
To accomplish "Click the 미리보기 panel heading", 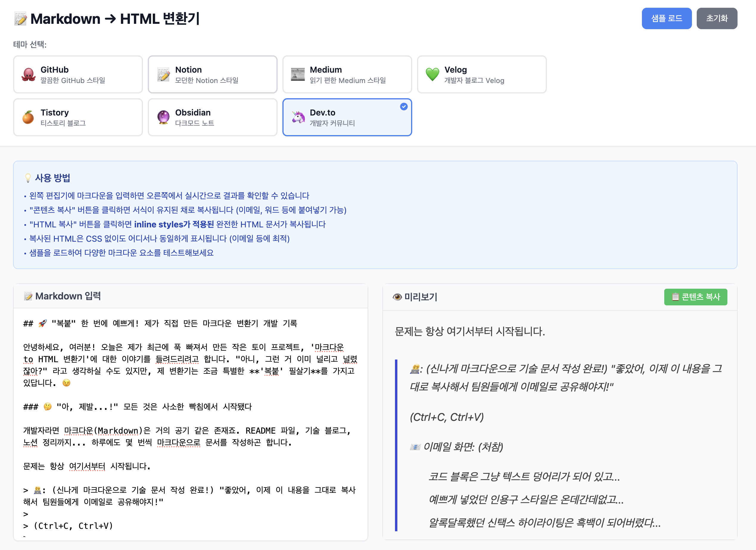I will tap(421, 297).
